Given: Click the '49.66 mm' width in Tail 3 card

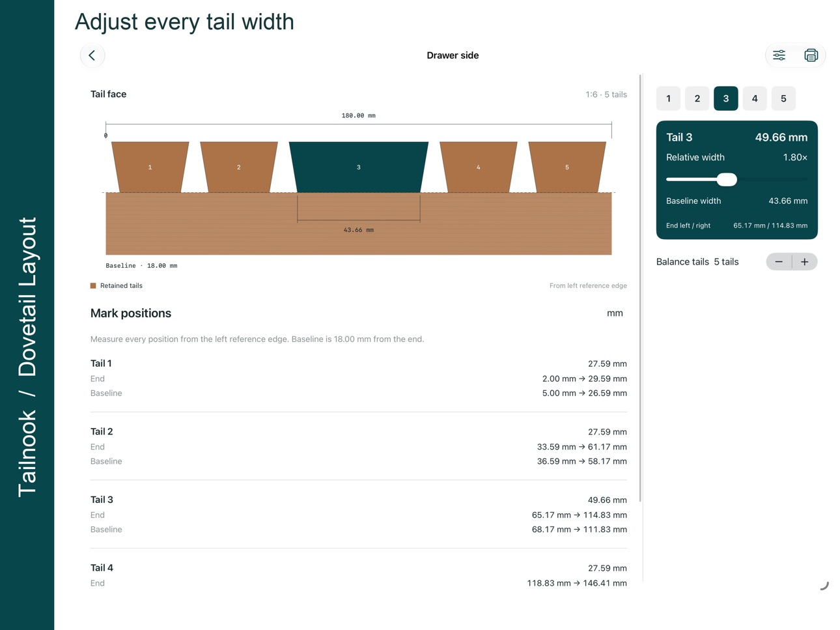Looking at the screenshot, I should pos(781,137).
